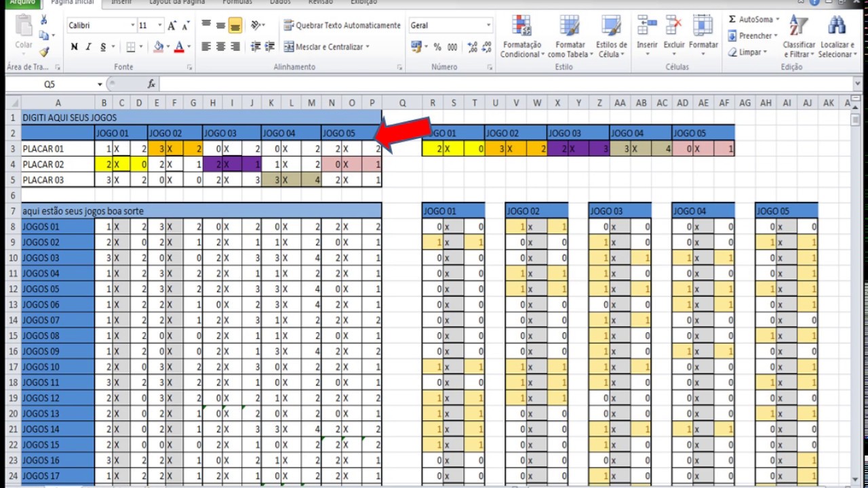The image size is (868, 488).
Task: Click the Copy icon in clipboard group
Action: (45, 36)
